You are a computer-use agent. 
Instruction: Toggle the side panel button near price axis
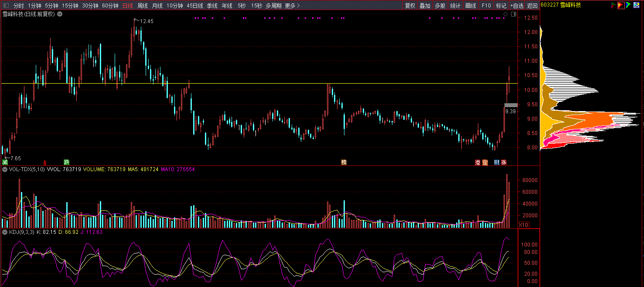point(513,14)
